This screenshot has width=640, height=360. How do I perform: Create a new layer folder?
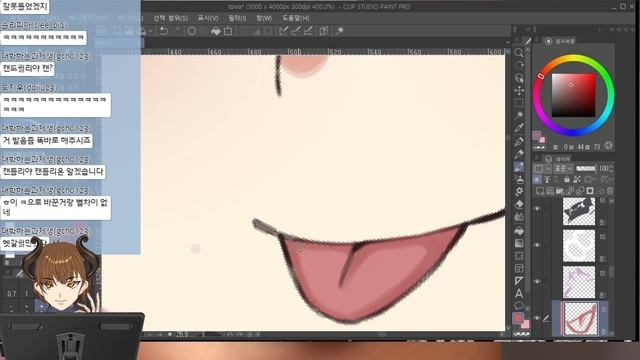[x=560, y=191]
